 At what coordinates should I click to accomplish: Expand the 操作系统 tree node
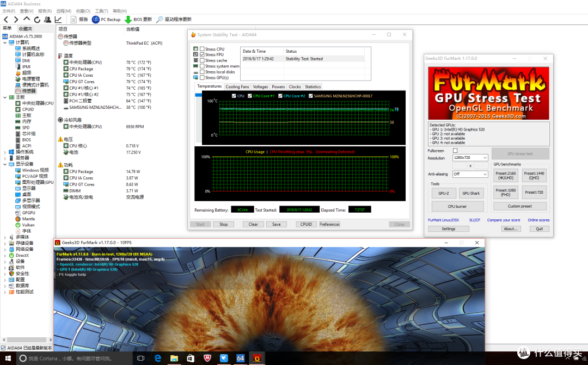[5, 152]
